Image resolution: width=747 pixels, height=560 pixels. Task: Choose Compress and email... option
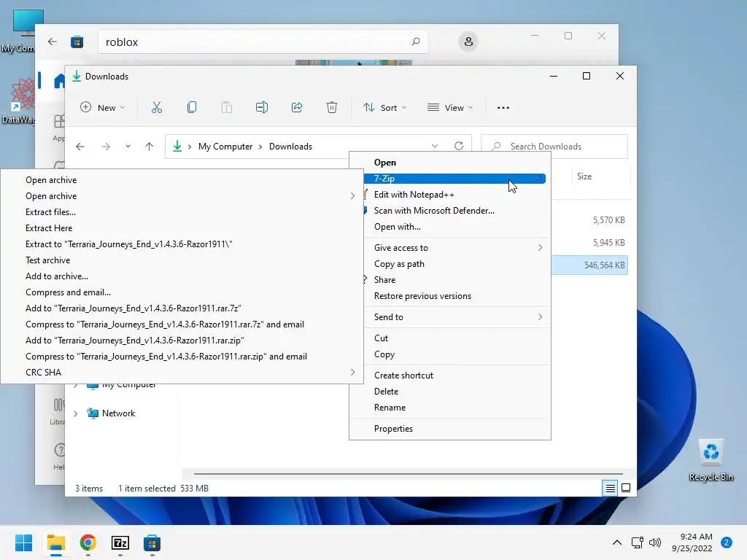coord(182,292)
